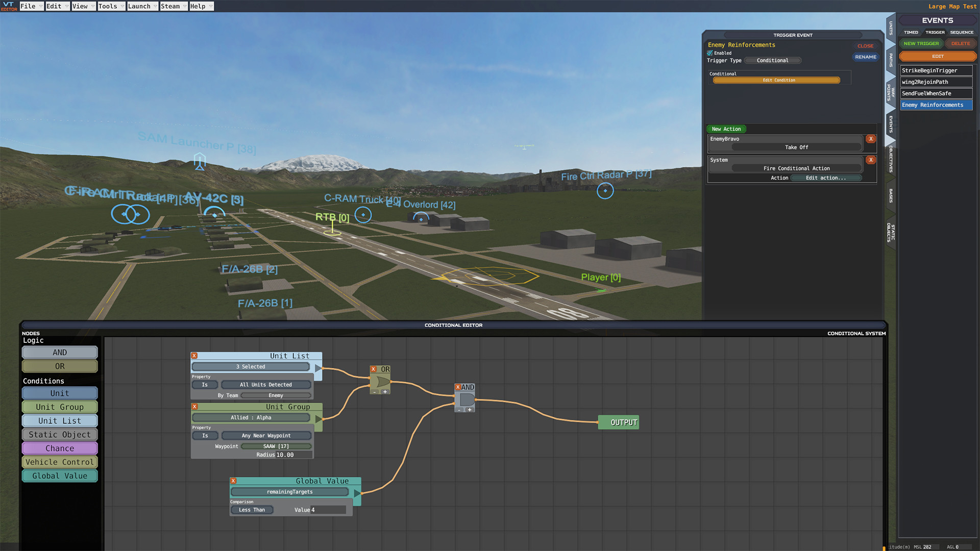Switch to the TIMED events tab
The height and width of the screenshot is (551, 980).
point(911,32)
